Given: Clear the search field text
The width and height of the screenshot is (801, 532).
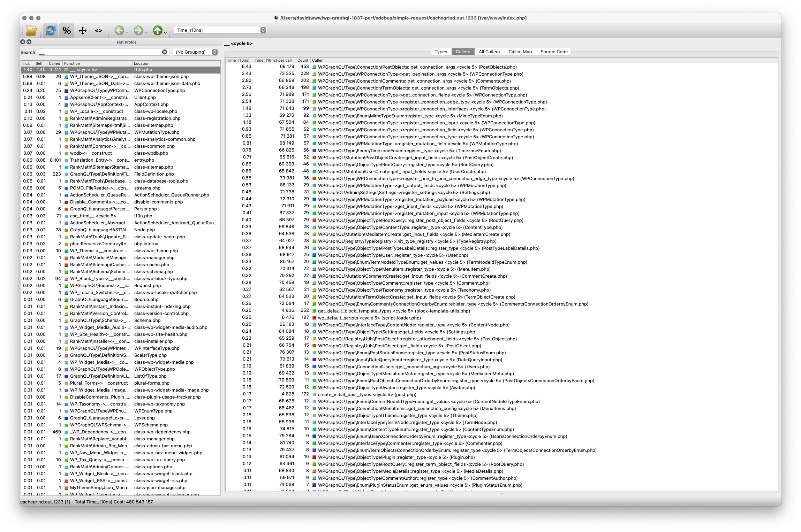Looking at the screenshot, I should pyautogui.click(x=165, y=52).
